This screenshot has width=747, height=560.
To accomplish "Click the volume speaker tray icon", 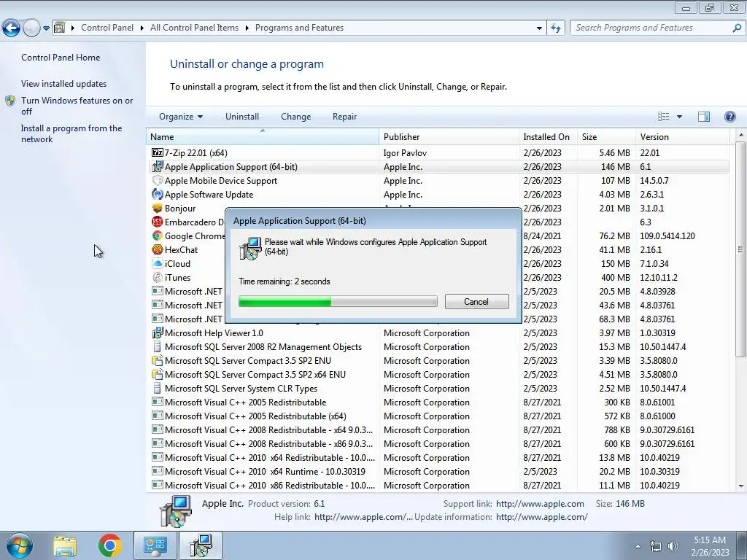I will coord(673,546).
